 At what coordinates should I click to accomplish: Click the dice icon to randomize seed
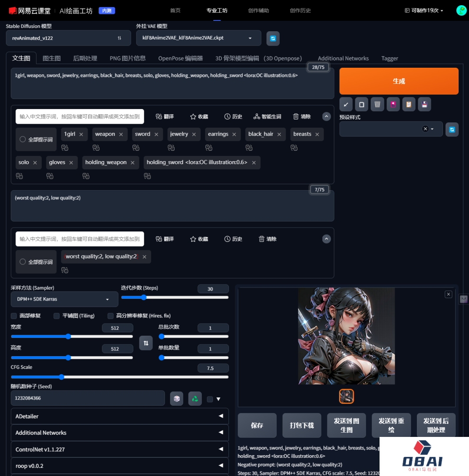176,398
